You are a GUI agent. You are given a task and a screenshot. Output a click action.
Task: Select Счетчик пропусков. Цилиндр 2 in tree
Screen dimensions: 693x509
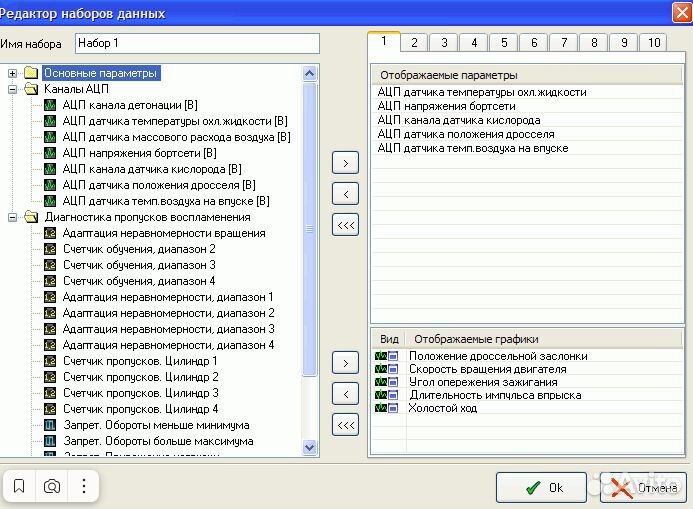pos(141,377)
